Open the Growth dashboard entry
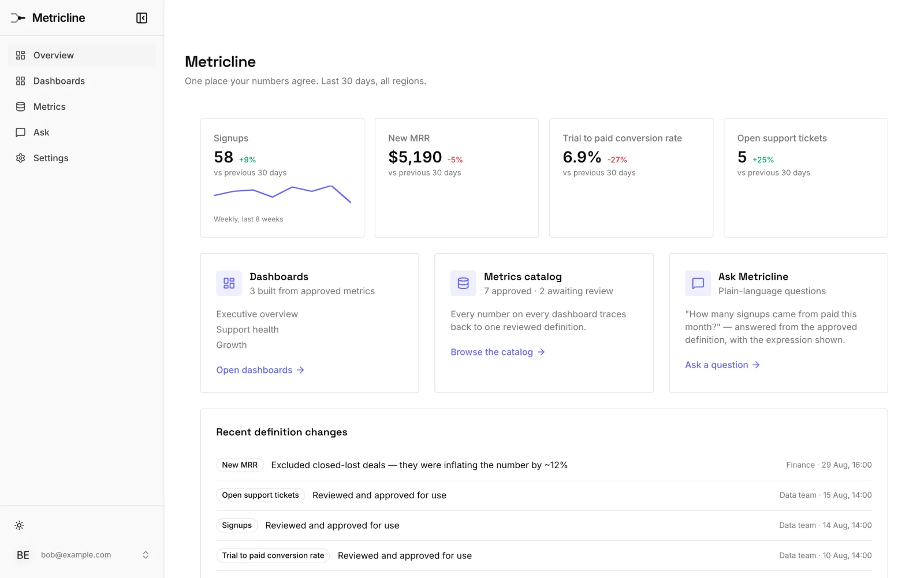924x578 pixels. coord(232,345)
